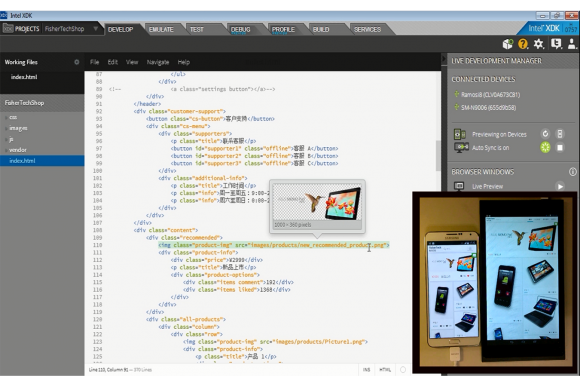
Task: Click the editor vertical scrollbar
Action: coord(438,155)
